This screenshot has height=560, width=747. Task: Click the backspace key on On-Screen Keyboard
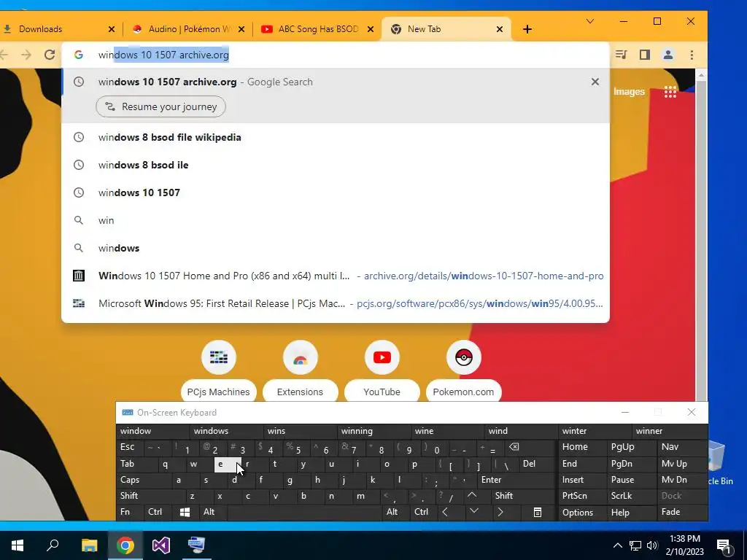pos(514,447)
